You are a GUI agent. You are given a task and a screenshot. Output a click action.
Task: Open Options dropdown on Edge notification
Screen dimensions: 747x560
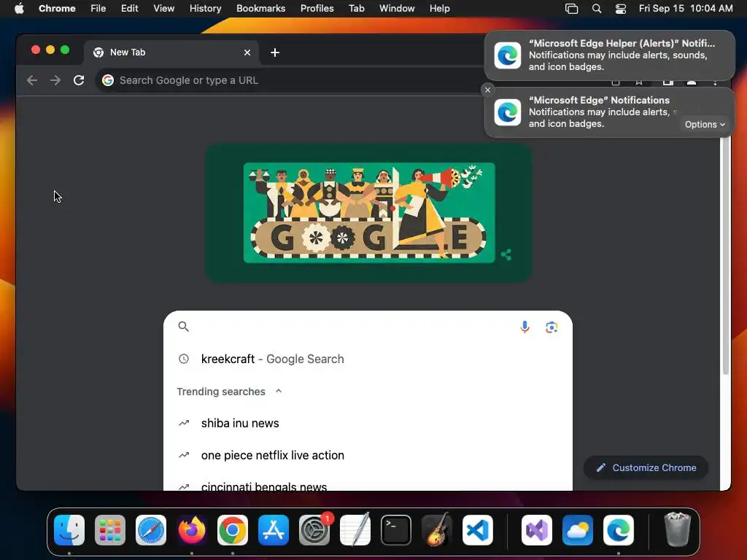click(705, 124)
